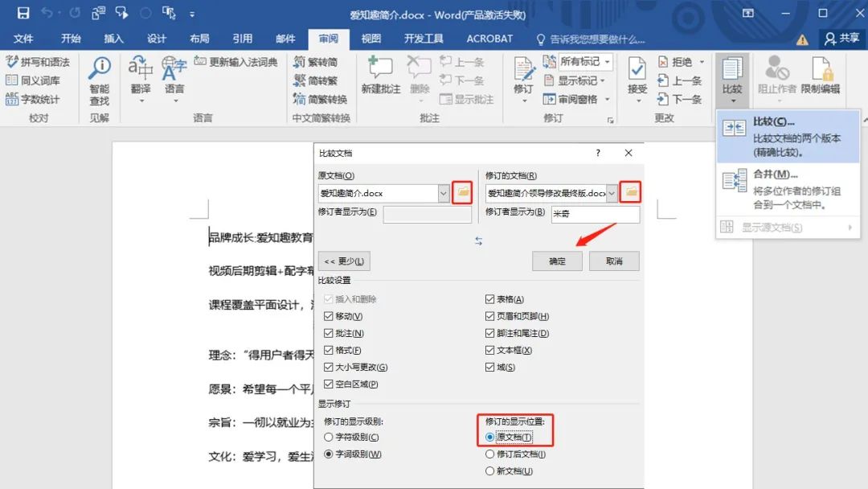The height and width of the screenshot is (489, 868).
Task: Toggle the 批注(N) checkbox
Action: [328, 334]
